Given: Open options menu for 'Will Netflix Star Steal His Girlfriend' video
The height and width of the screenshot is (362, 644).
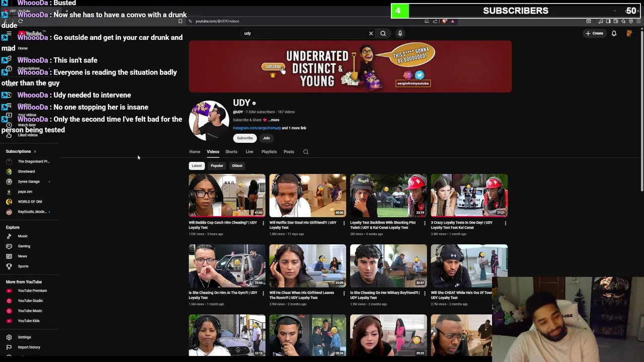Looking at the screenshot, I should pos(344,223).
